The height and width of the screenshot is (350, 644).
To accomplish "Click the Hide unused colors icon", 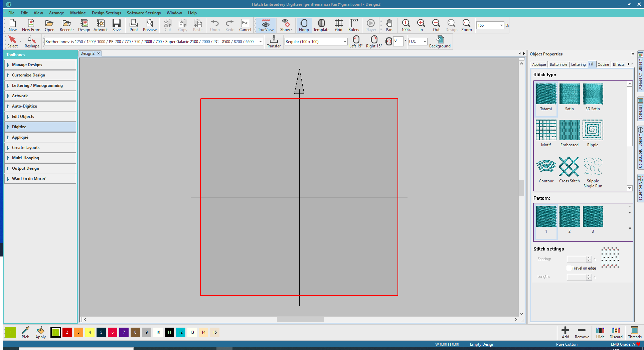I will [x=600, y=332].
